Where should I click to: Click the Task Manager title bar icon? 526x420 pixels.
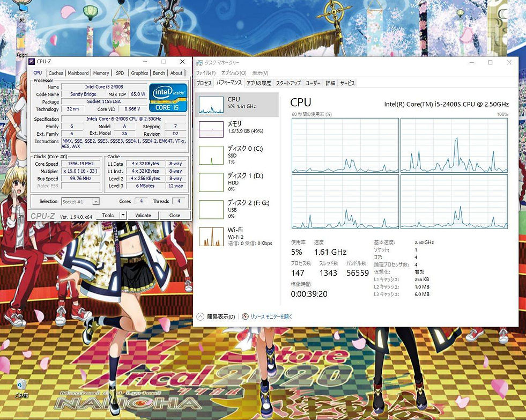point(199,63)
